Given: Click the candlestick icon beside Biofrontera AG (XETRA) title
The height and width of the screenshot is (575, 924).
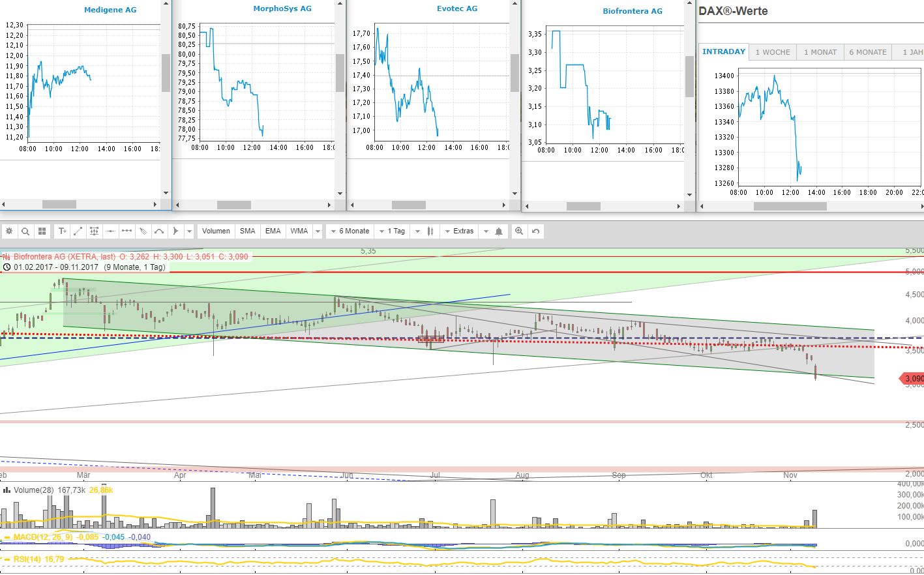Looking at the screenshot, I should click(7, 257).
